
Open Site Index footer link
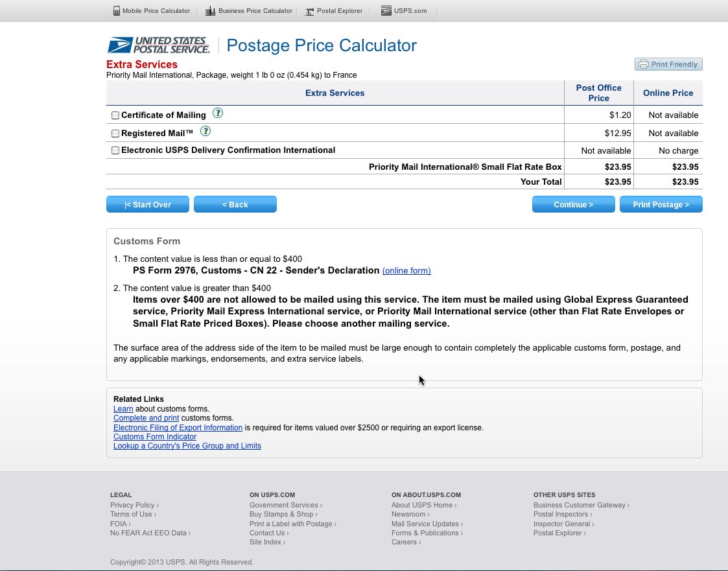(x=267, y=542)
